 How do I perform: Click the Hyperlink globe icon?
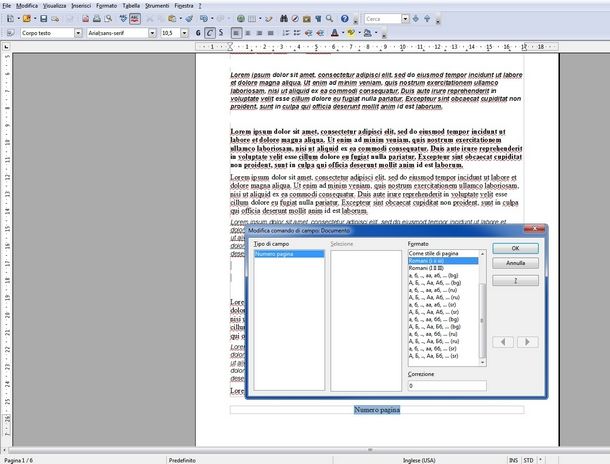pyautogui.click(x=241, y=18)
